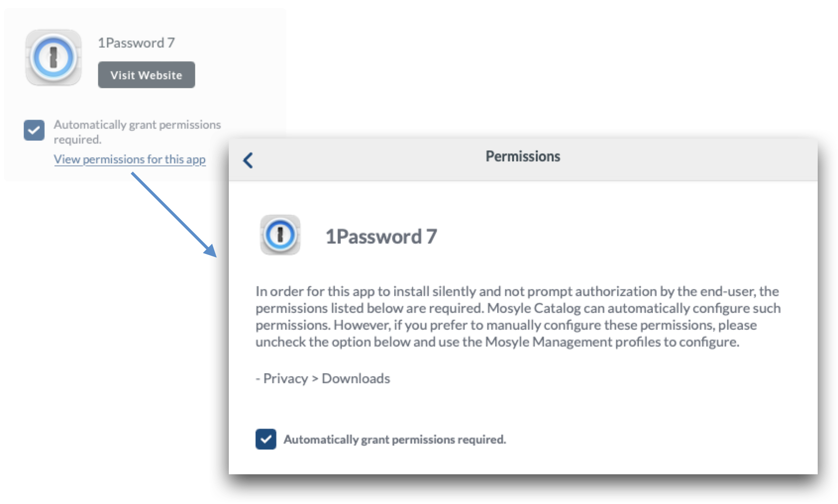
Task: Click the large 1Password 7 heading in Permissions
Action: (381, 237)
